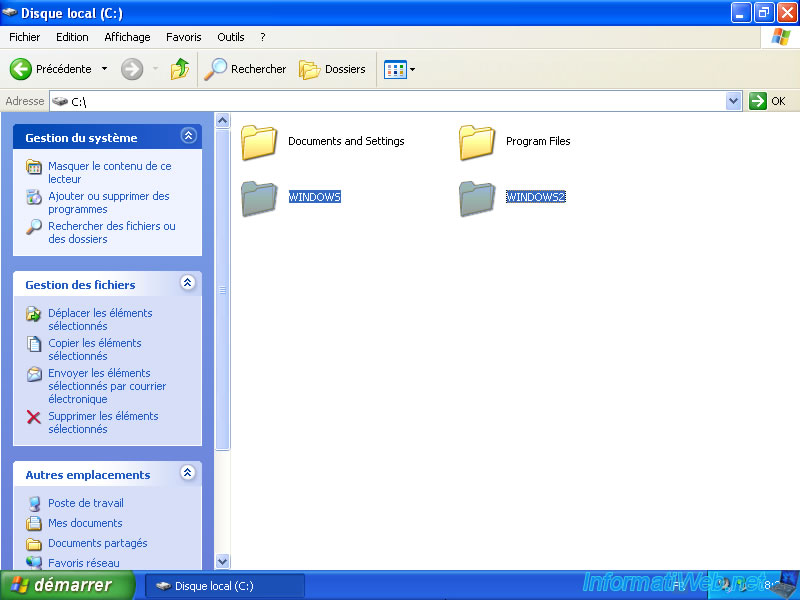The image size is (800, 600).
Task: Click Ajouter ou supprimer des programmes link
Action: click(x=109, y=203)
